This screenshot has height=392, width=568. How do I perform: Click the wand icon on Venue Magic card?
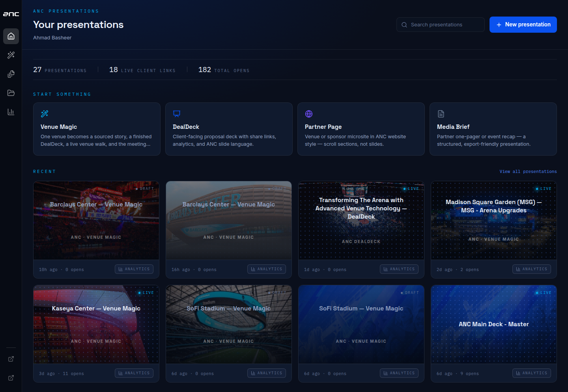[x=45, y=114]
